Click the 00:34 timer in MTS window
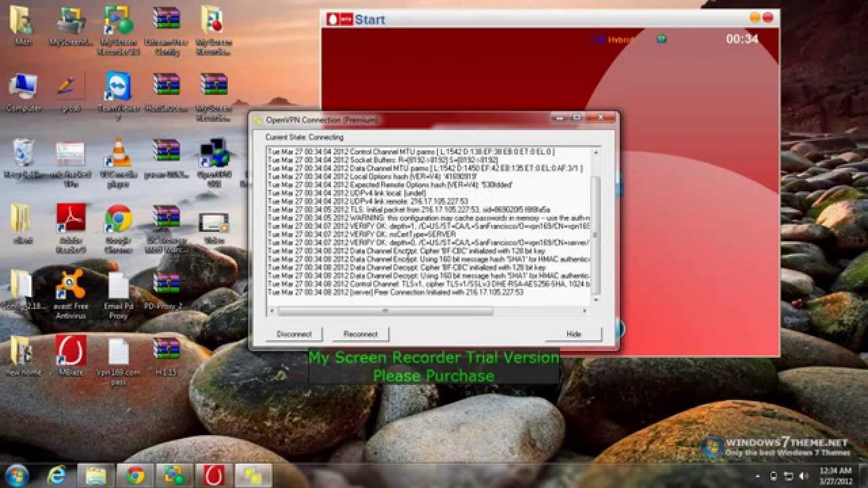The height and width of the screenshot is (488, 868). coord(742,39)
